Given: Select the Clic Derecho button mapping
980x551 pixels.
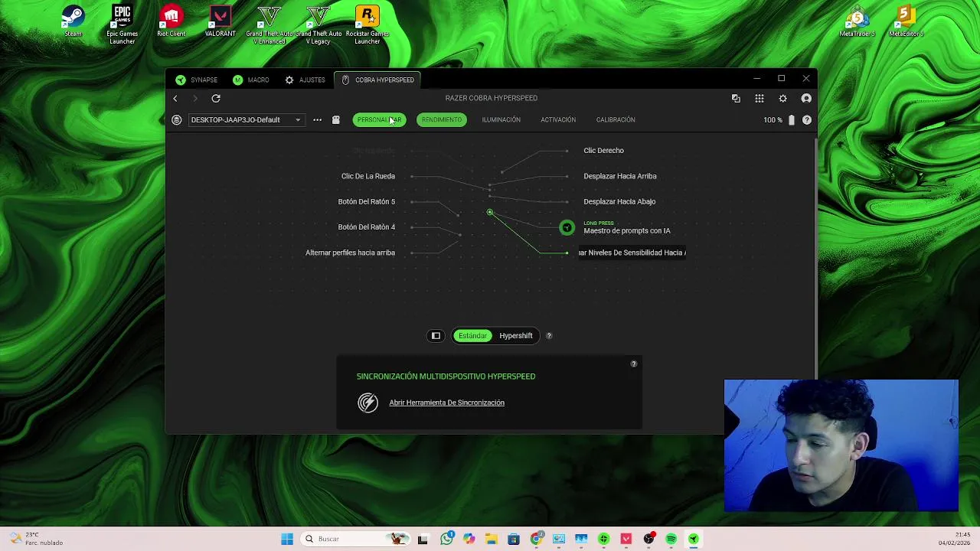Looking at the screenshot, I should 603,151.
